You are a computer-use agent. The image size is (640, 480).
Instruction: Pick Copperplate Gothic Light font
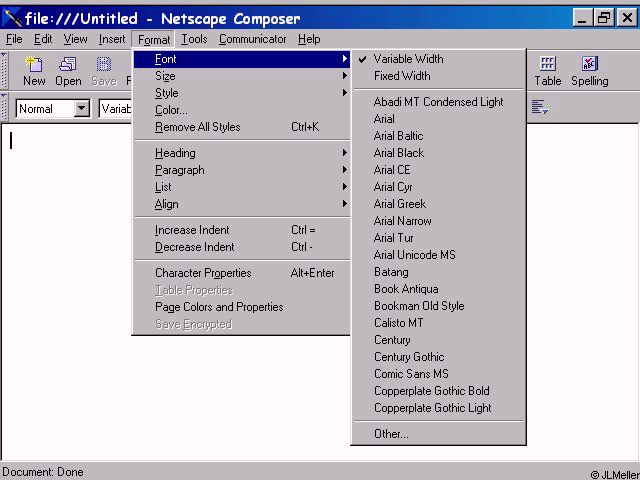pyautogui.click(x=438, y=408)
